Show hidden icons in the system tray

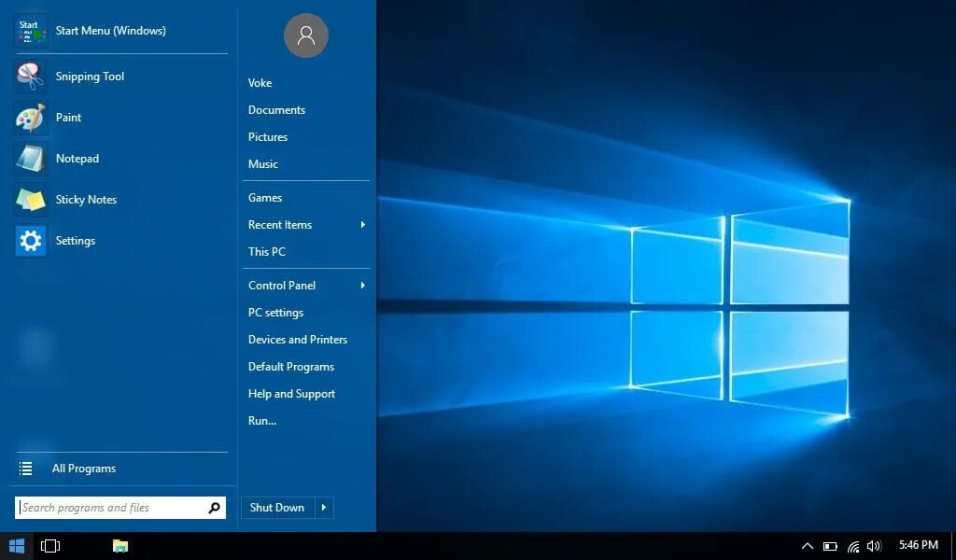[x=808, y=546]
